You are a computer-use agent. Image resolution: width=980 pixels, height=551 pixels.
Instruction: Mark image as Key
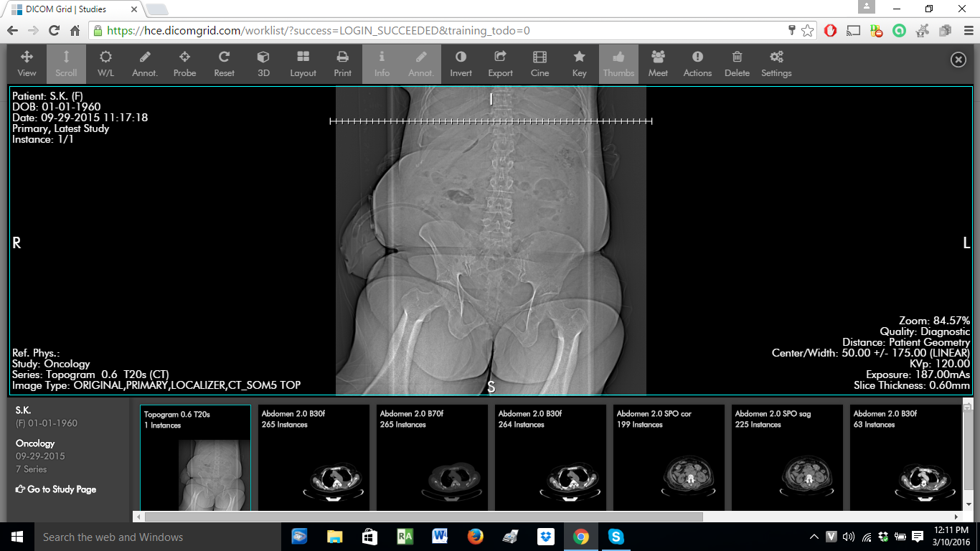pos(579,64)
